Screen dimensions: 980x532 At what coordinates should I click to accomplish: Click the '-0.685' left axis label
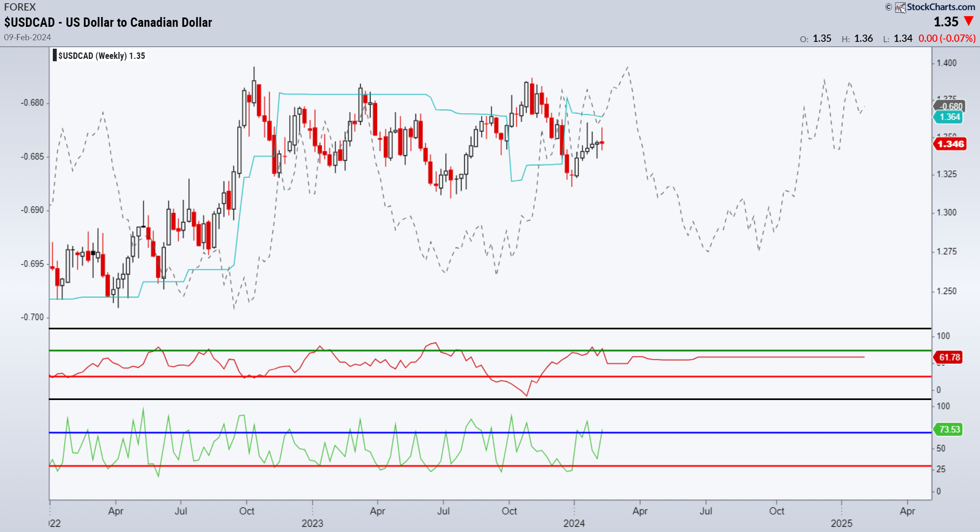(32, 156)
